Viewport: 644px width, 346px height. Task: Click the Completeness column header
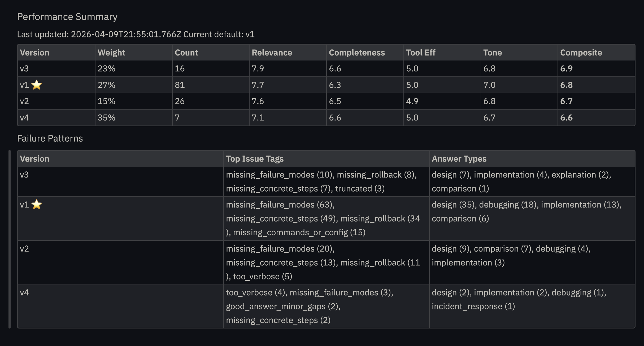click(x=356, y=53)
